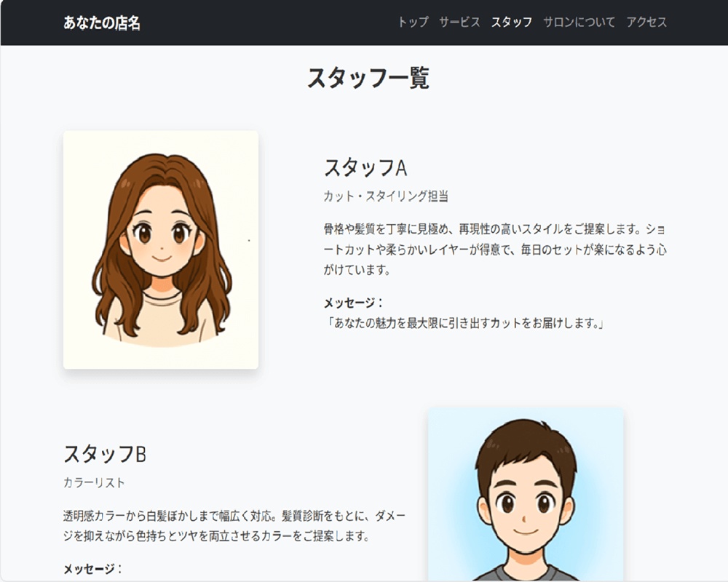This screenshot has height=582, width=728.
Task: Click the あなたの店名 site logo
Action: [x=103, y=23]
